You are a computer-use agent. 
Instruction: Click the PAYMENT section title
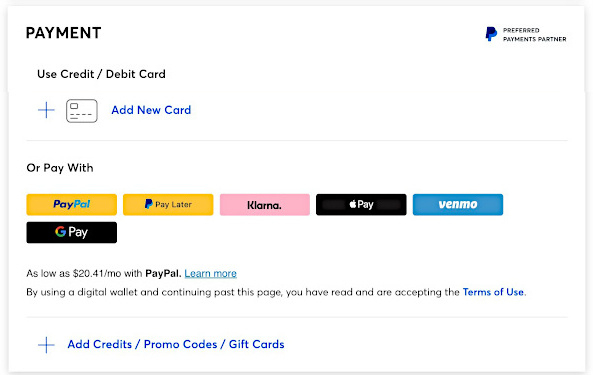click(x=64, y=33)
